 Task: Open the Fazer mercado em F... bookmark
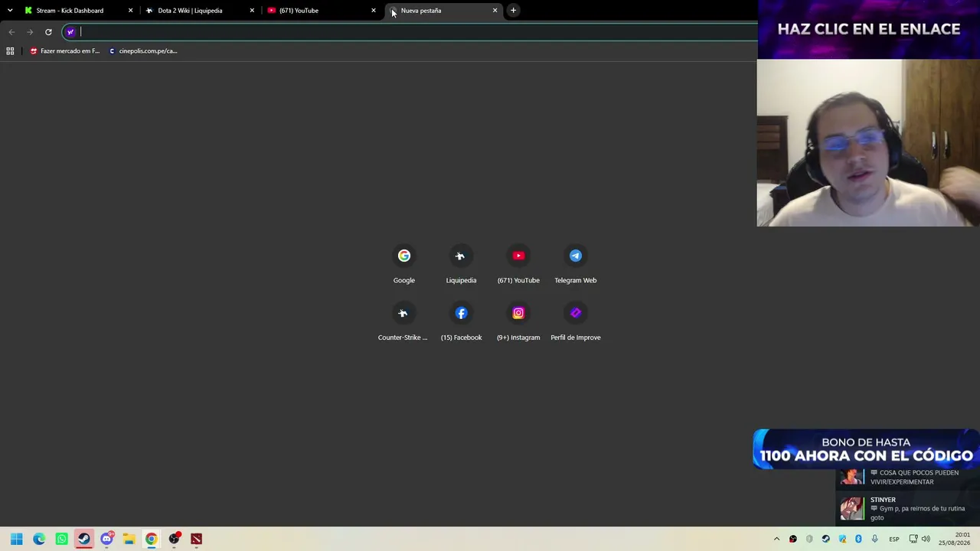pyautogui.click(x=65, y=51)
